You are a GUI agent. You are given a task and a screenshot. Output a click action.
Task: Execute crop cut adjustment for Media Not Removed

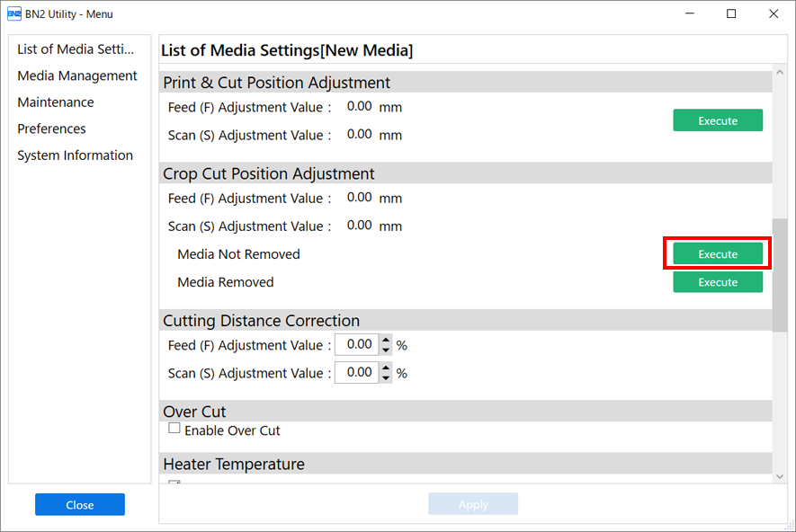point(718,253)
